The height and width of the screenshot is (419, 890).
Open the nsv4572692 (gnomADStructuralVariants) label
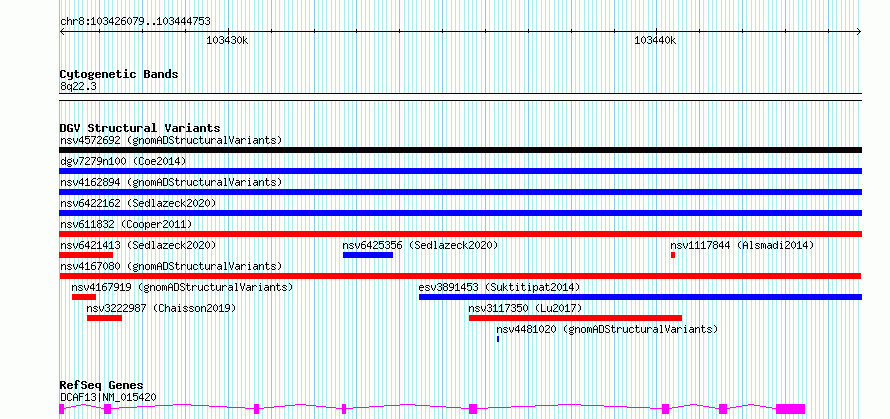point(171,140)
